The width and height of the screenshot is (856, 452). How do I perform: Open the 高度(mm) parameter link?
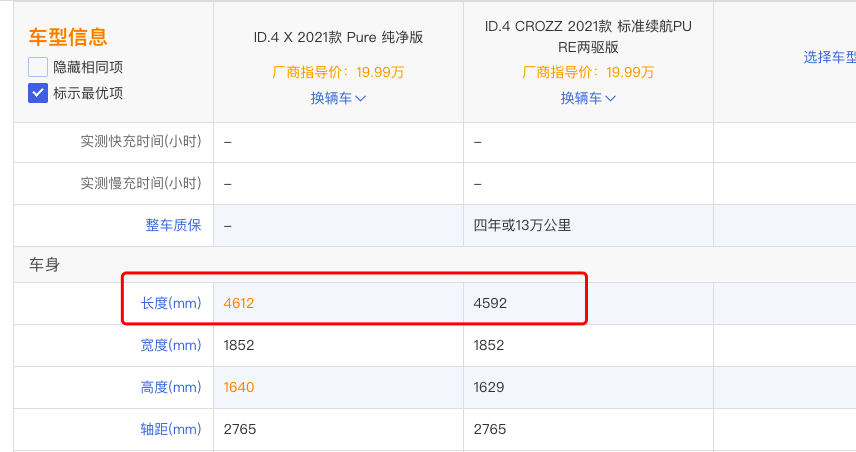click(171, 388)
